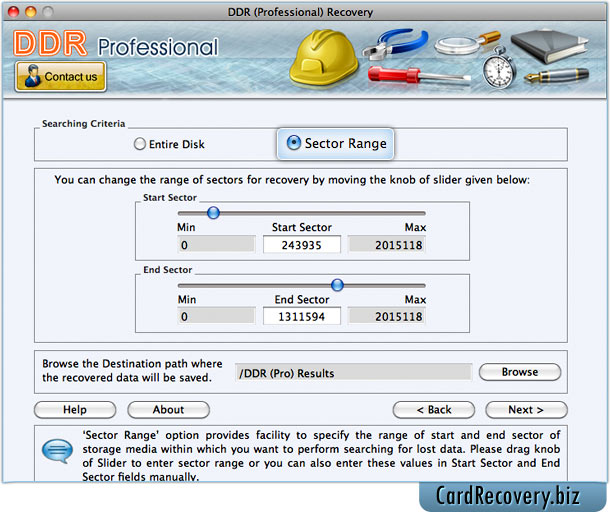Click the fountain pen icon
This screenshot has width=610, height=512.
click(556, 75)
